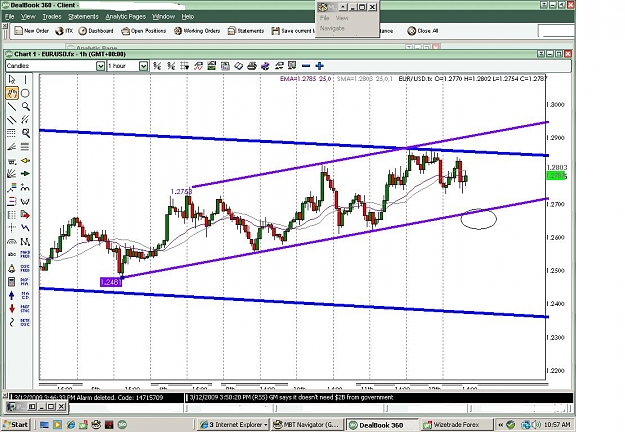
Task: Select the curved squiggle line tool
Action: pos(12,322)
